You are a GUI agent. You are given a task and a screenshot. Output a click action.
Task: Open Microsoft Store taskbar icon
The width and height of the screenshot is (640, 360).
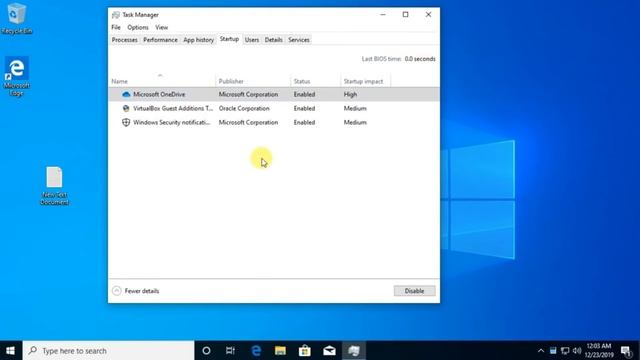pyautogui.click(x=305, y=351)
